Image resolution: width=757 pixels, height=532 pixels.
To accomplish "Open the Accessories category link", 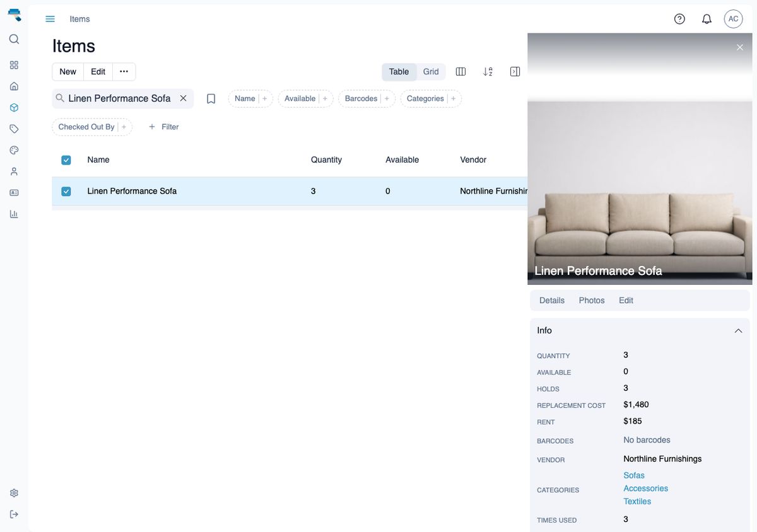I will (645, 489).
